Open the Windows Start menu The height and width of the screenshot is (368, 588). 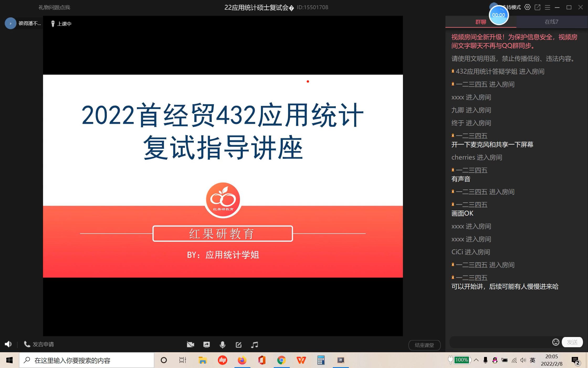click(9, 360)
